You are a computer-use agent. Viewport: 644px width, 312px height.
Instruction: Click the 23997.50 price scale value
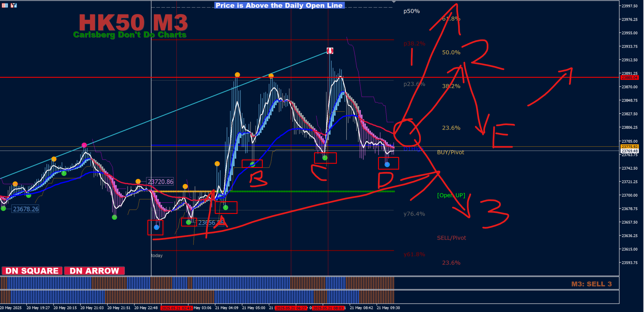click(630, 6)
